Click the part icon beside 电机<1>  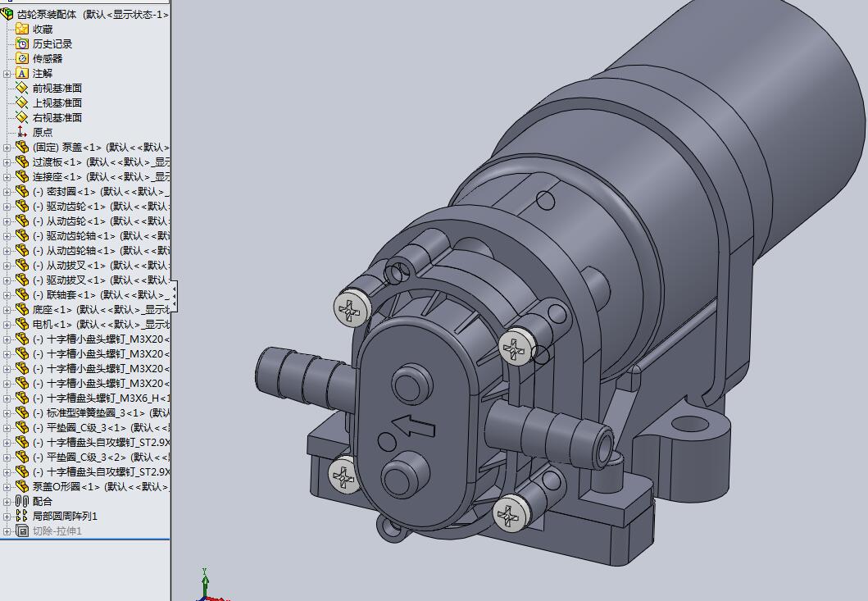[21, 324]
